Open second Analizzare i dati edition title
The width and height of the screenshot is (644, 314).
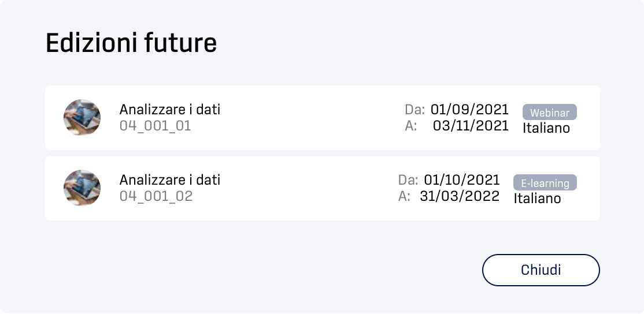[169, 180]
